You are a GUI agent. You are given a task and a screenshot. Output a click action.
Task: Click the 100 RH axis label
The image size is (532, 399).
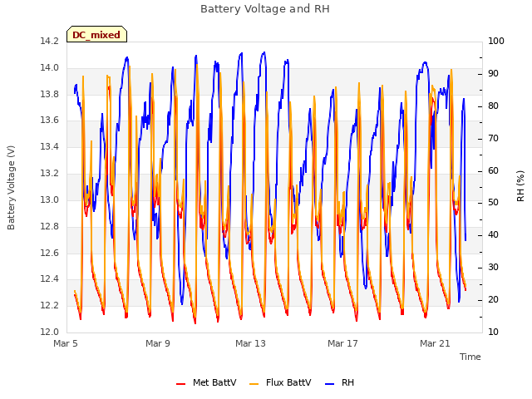coord(496,41)
